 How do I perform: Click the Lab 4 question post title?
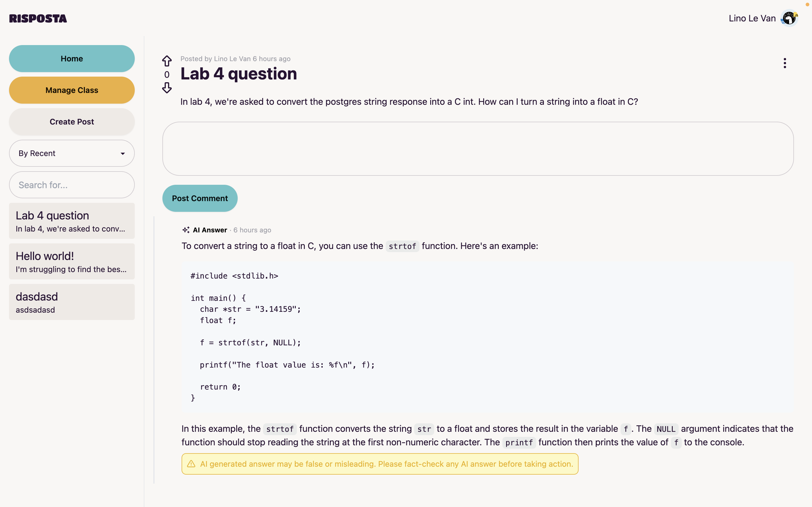(x=239, y=74)
